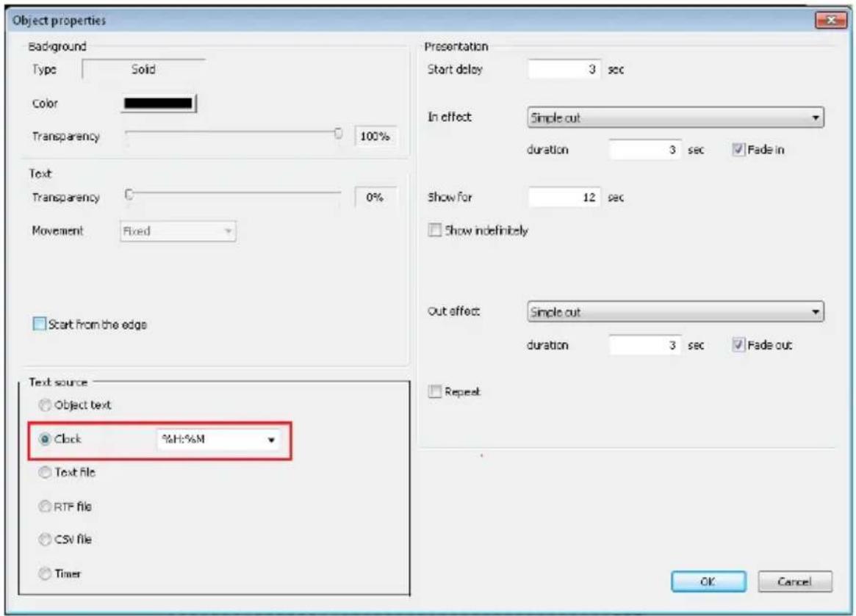Viewport: 856px width, 616px height.
Task: Open the background Type selector showing Solid
Action: (x=143, y=69)
